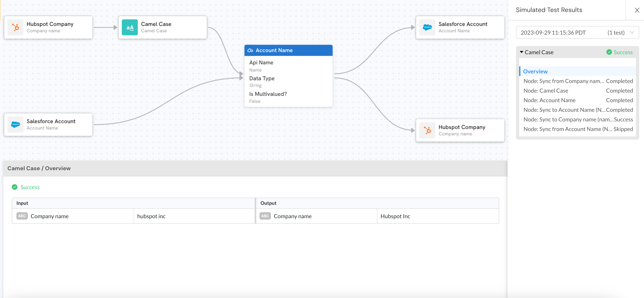The image size is (644, 298).
Task: Select top-right Salesforce Account node title
Action: click(x=463, y=24)
